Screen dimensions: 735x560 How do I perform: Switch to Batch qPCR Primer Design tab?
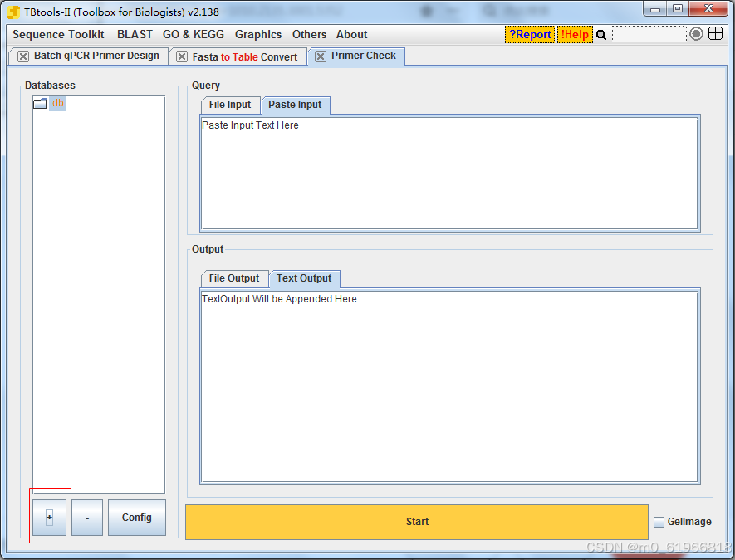tap(96, 56)
